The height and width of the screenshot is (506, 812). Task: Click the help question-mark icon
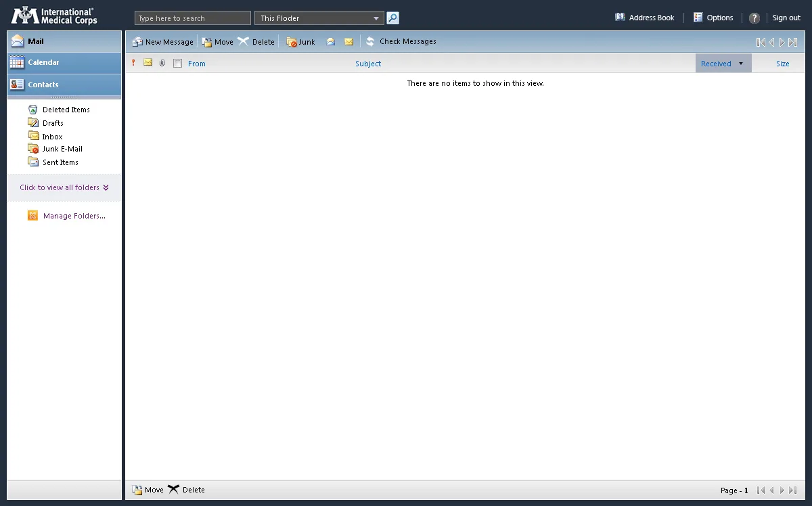(754, 18)
